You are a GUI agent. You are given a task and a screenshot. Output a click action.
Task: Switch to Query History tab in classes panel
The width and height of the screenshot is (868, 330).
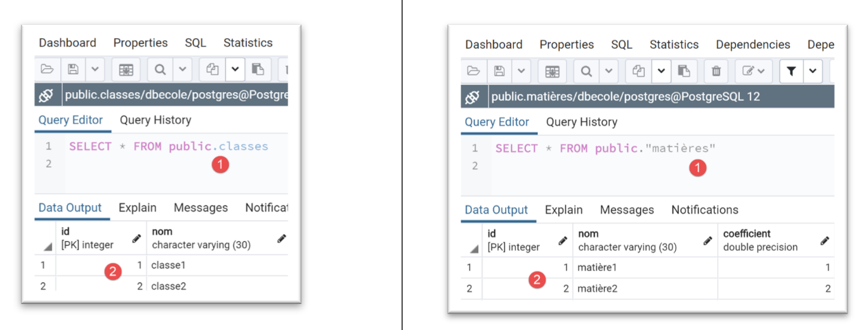click(x=155, y=120)
